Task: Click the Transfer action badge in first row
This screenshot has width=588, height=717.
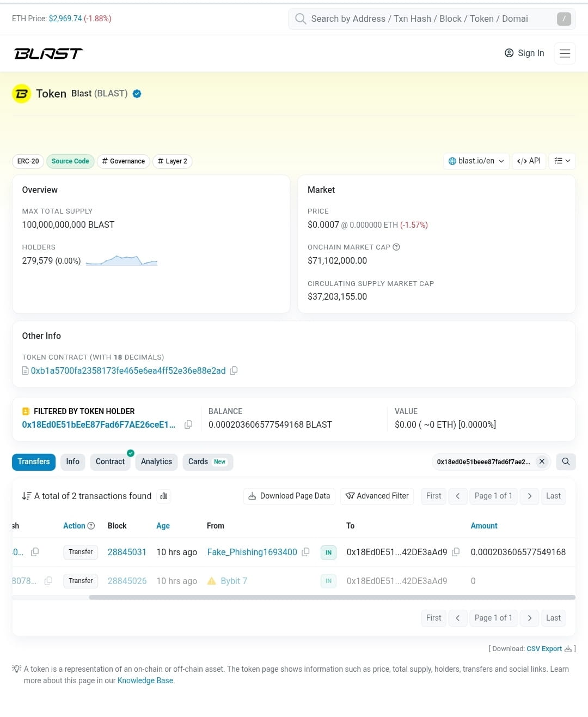Action: point(81,552)
